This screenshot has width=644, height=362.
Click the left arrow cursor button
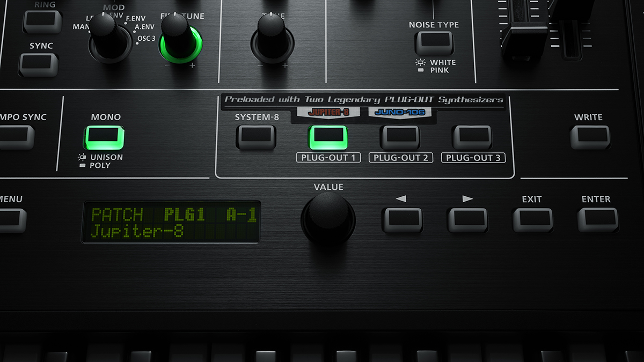(x=402, y=219)
